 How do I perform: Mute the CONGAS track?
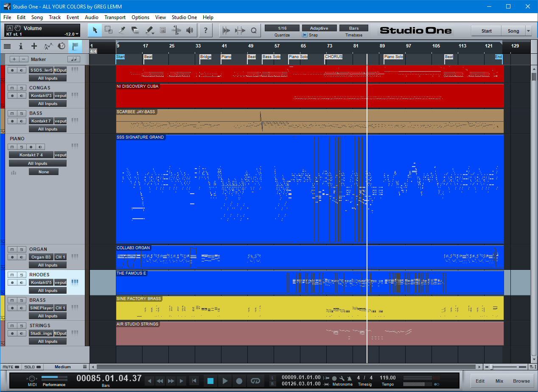click(x=12, y=88)
